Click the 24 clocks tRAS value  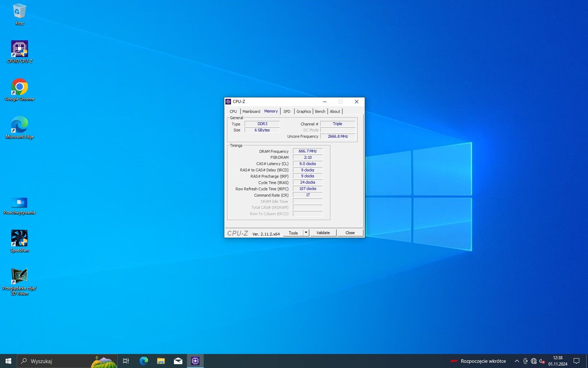pyautogui.click(x=308, y=182)
